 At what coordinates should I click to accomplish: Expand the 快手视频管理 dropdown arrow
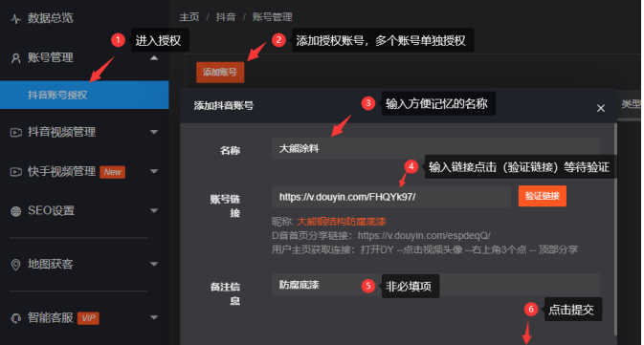pos(154,171)
